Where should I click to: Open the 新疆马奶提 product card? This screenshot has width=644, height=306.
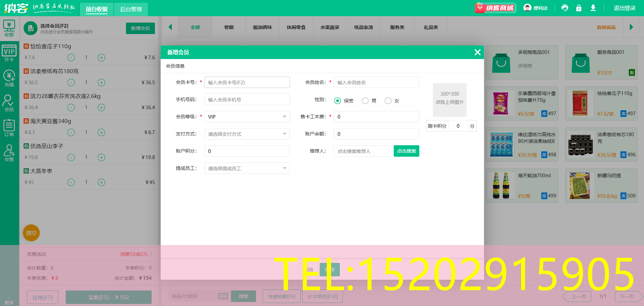(x=601, y=186)
